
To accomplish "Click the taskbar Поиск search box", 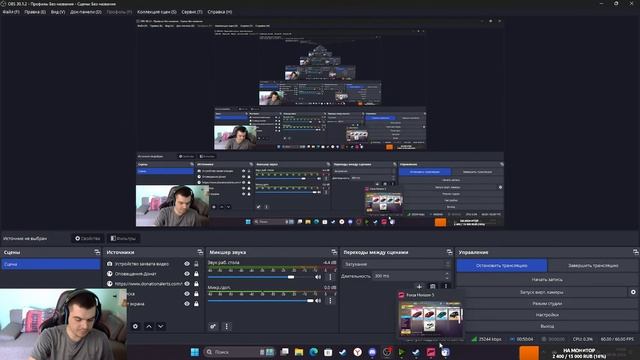I will click(239, 352).
